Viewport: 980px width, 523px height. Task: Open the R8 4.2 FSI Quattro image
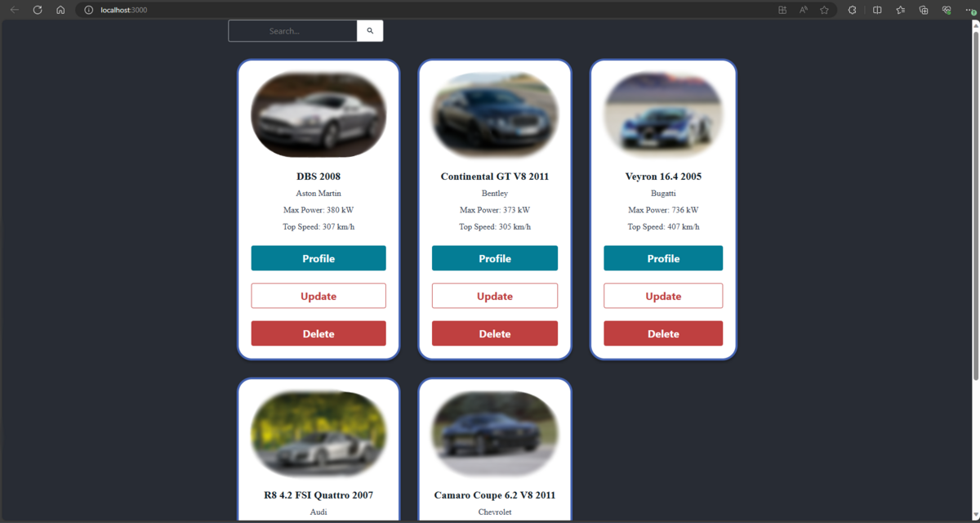tap(318, 433)
